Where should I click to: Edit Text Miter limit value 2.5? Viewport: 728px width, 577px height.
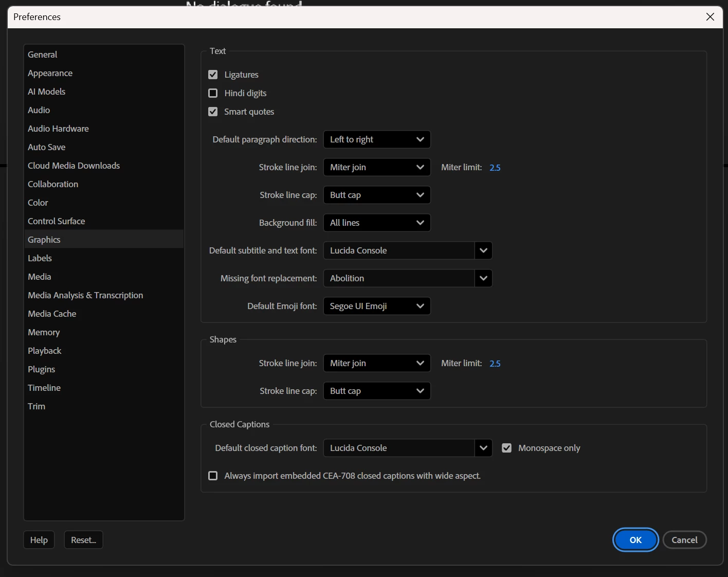point(495,168)
